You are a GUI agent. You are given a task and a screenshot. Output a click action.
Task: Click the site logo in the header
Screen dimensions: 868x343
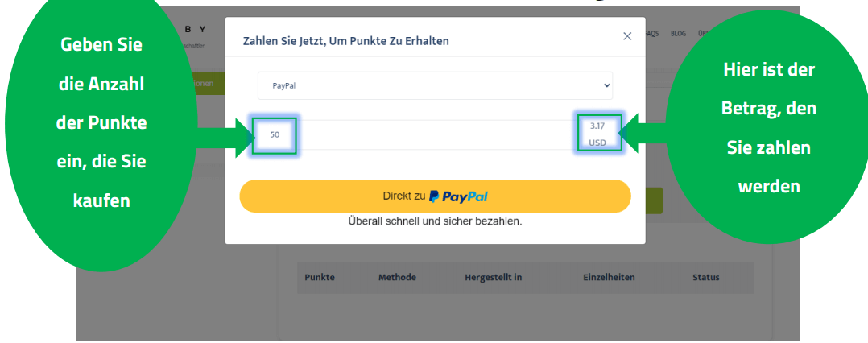[x=196, y=32]
